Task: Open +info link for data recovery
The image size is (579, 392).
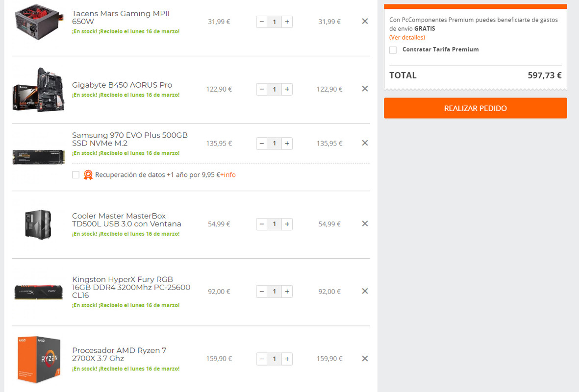Action: click(228, 175)
